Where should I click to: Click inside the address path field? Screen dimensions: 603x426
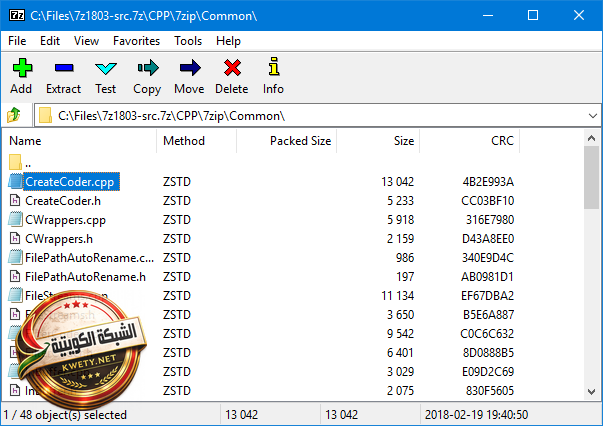tap(300, 115)
